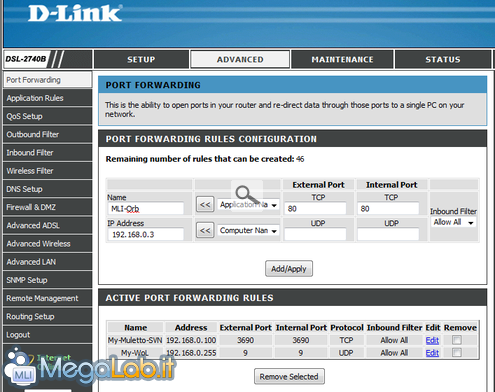The height and width of the screenshot is (392, 495).
Task: Click the Remove Selected button
Action: [289, 377]
